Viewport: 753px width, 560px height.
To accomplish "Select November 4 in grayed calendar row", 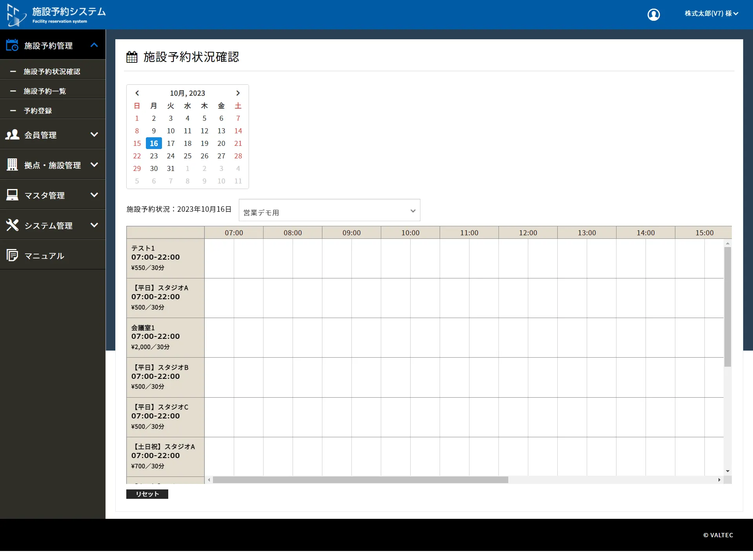I will pyautogui.click(x=238, y=169).
